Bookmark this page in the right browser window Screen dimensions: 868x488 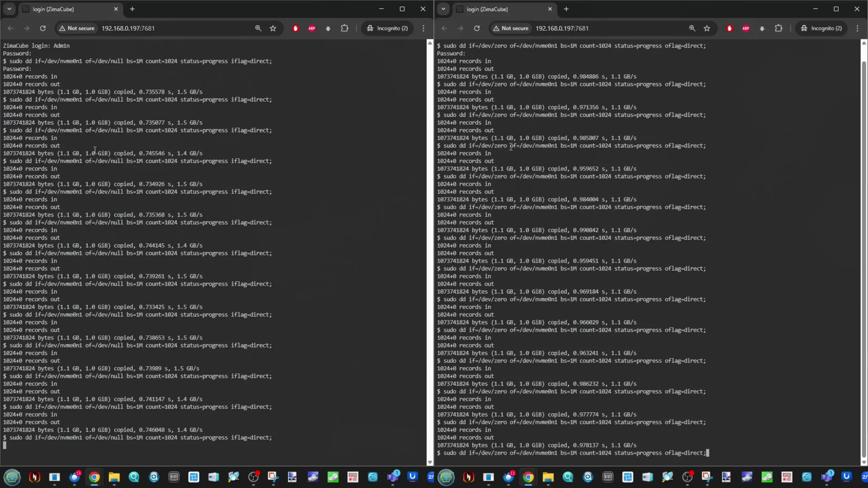pyautogui.click(x=707, y=28)
